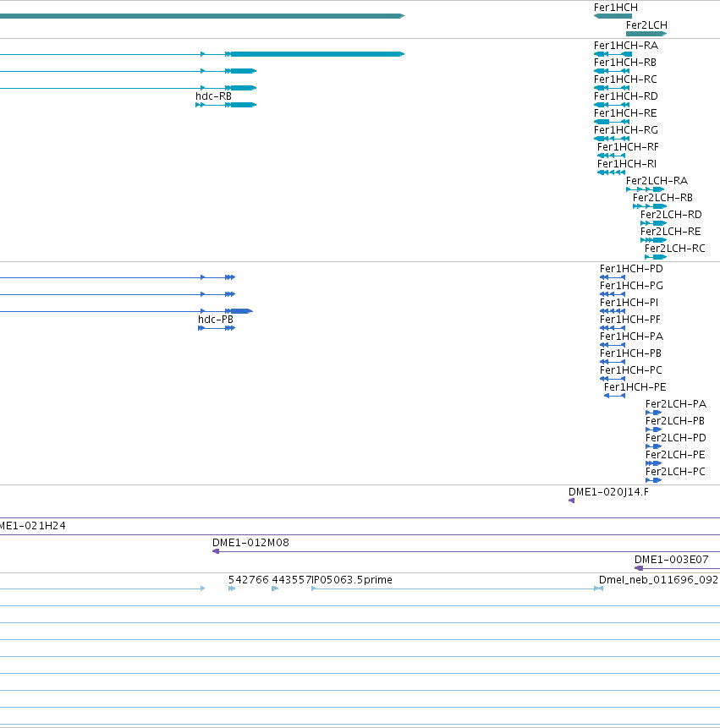Click the Fer1HCH-RD transcript label

pos(626,96)
